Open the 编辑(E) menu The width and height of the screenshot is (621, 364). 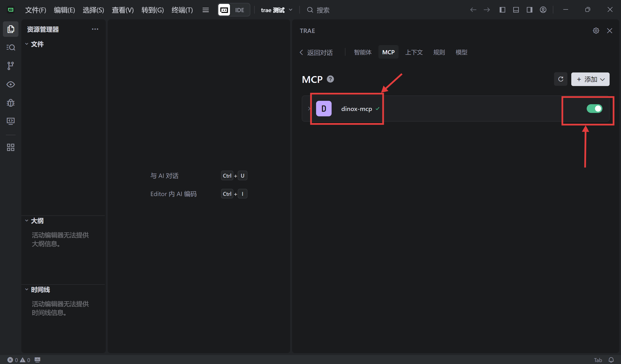64,10
